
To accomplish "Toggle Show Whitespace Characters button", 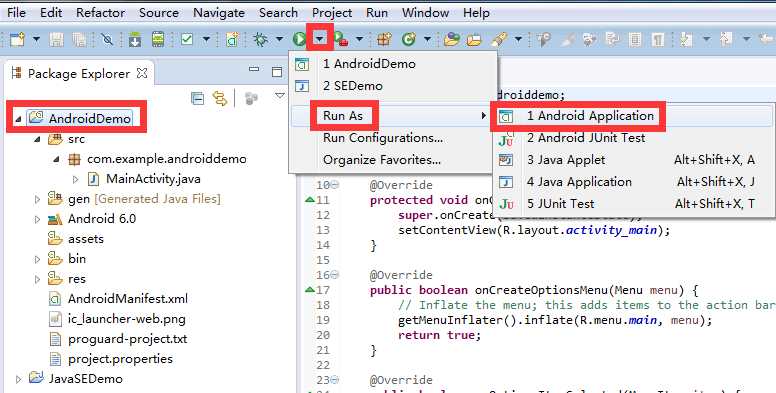I will (x=658, y=39).
